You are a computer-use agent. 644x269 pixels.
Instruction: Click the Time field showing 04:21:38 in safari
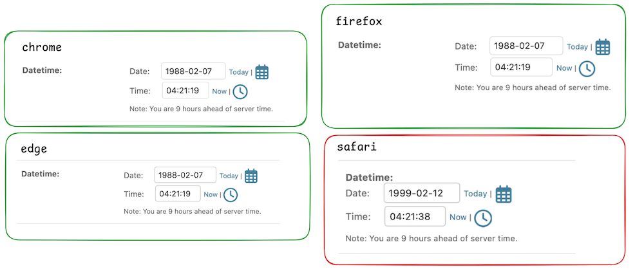pyautogui.click(x=415, y=217)
